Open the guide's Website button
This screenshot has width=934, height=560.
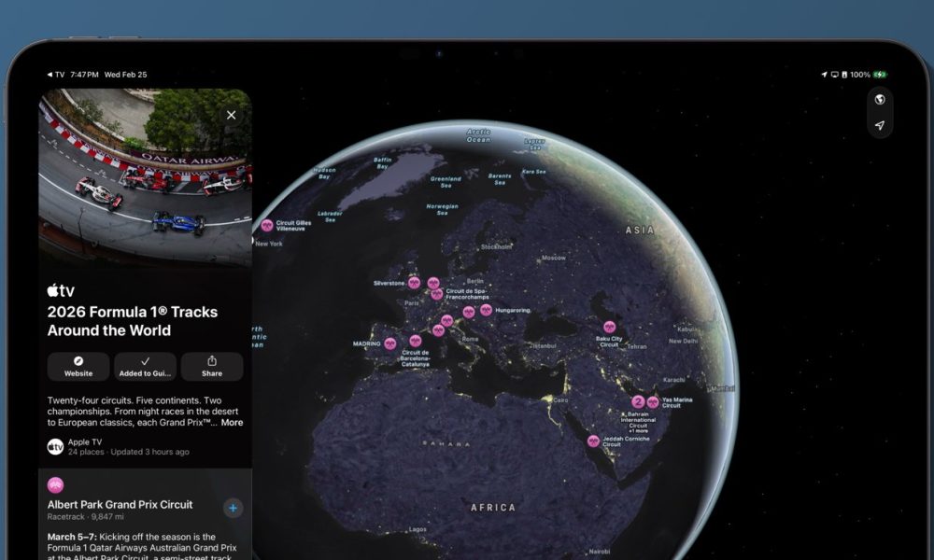(78, 366)
